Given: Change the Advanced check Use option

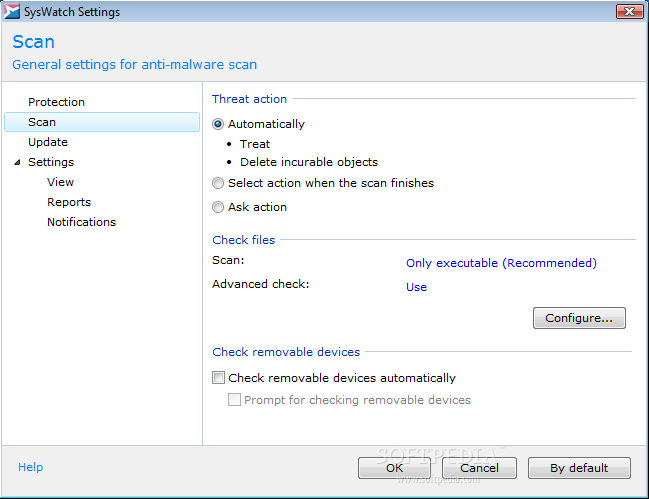Looking at the screenshot, I should [x=416, y=287].
